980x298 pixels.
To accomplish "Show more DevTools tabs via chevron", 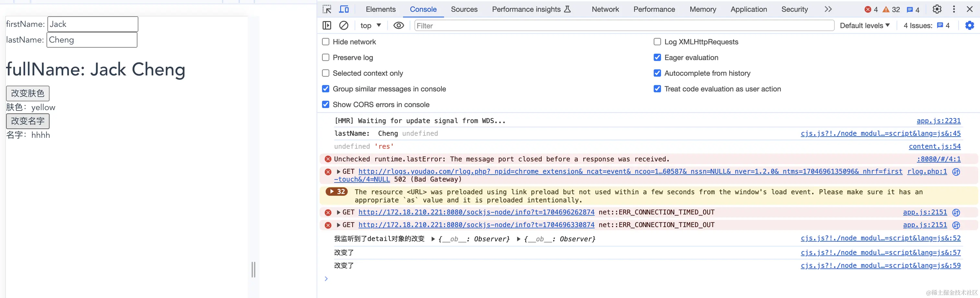I will tap(828, 9).
